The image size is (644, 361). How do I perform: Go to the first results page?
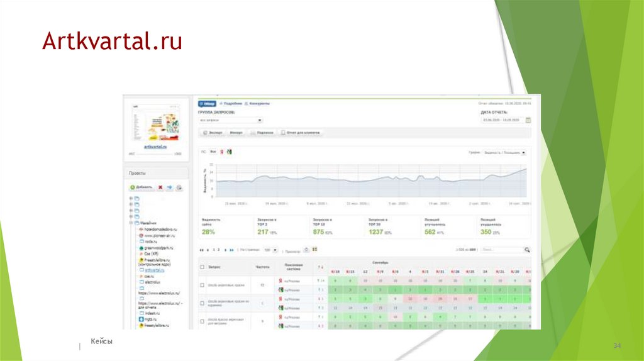(x=202, y=250)
